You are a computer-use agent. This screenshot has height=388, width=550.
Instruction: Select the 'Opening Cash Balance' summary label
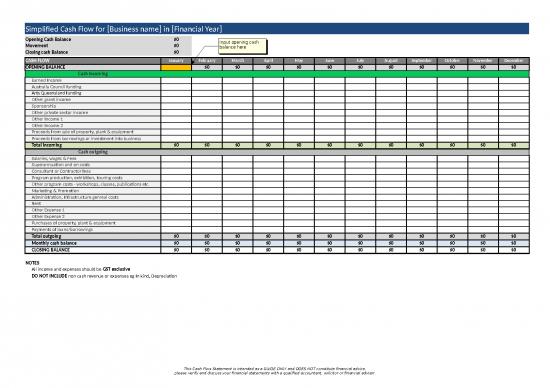(48, 39)
